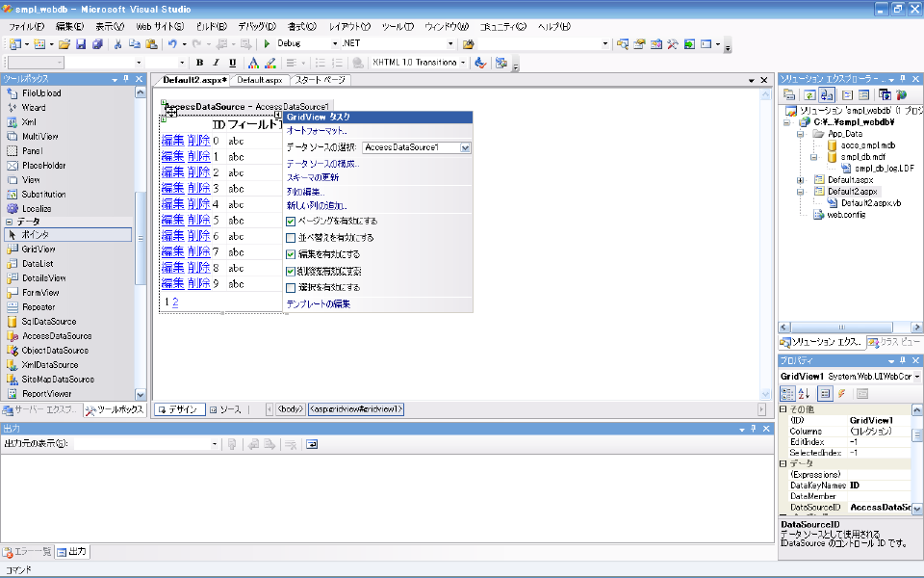Toggle underline formatting button

232,63
